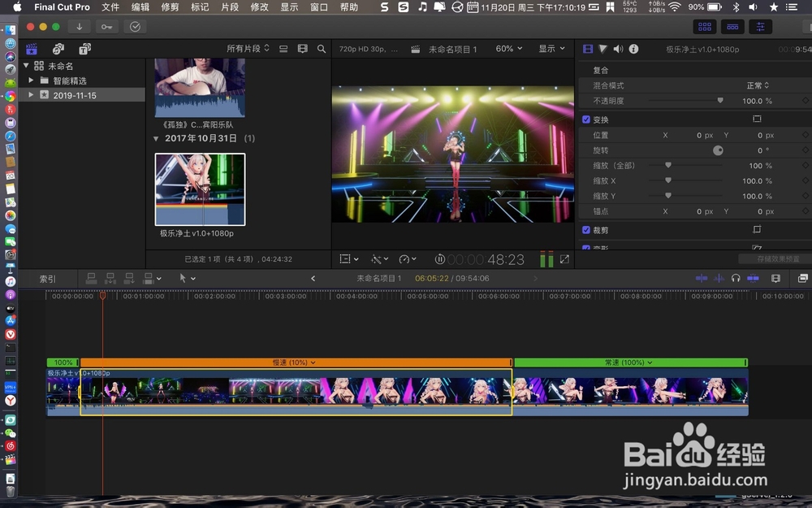The height and width of the screenshot is (508, 812).
Task: Insert the selected clip into timeline
Action: click(110, 278)
